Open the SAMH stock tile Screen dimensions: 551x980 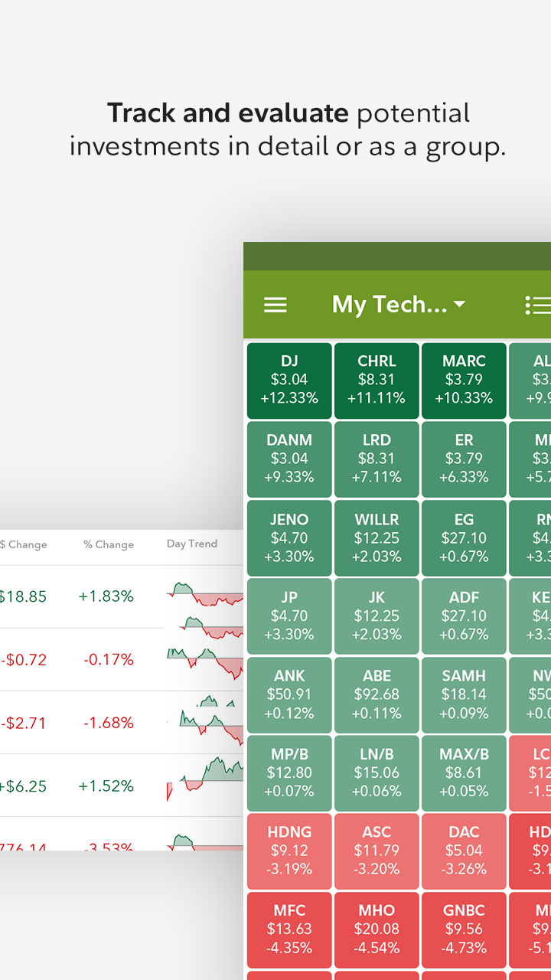(464, 694)
